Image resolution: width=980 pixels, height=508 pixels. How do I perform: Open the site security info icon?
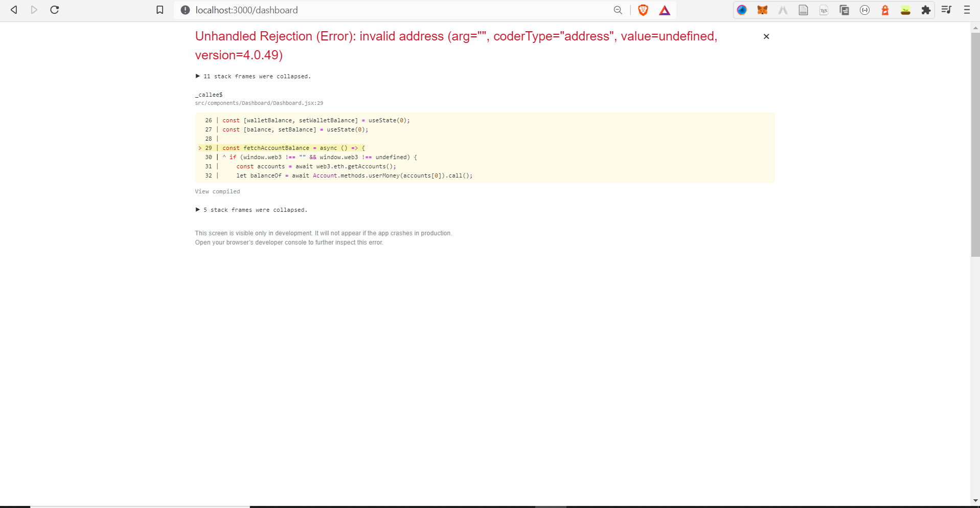click(x=185, y=10)
